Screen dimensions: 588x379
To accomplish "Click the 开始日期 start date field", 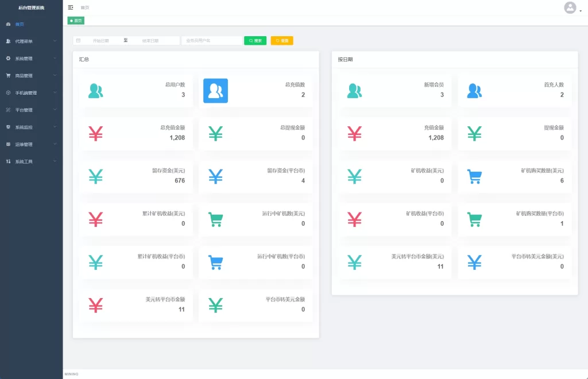I will point(101,41).
